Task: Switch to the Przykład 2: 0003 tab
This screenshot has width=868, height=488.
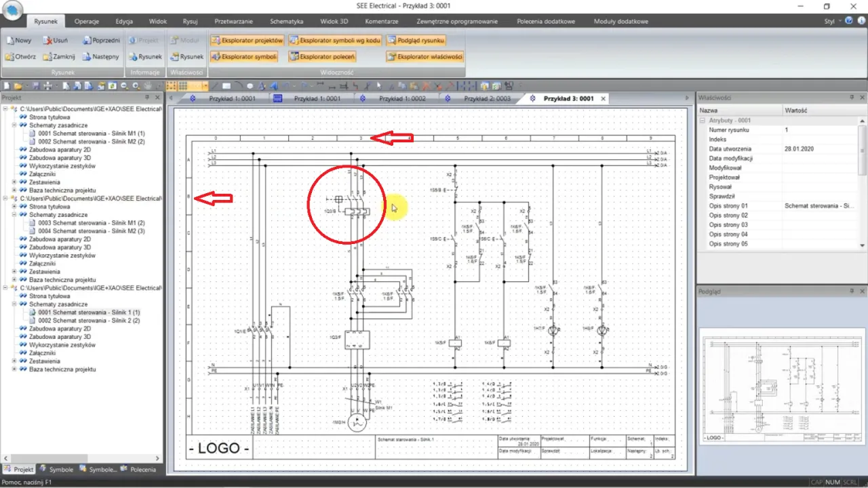Action: coord(481,98)
